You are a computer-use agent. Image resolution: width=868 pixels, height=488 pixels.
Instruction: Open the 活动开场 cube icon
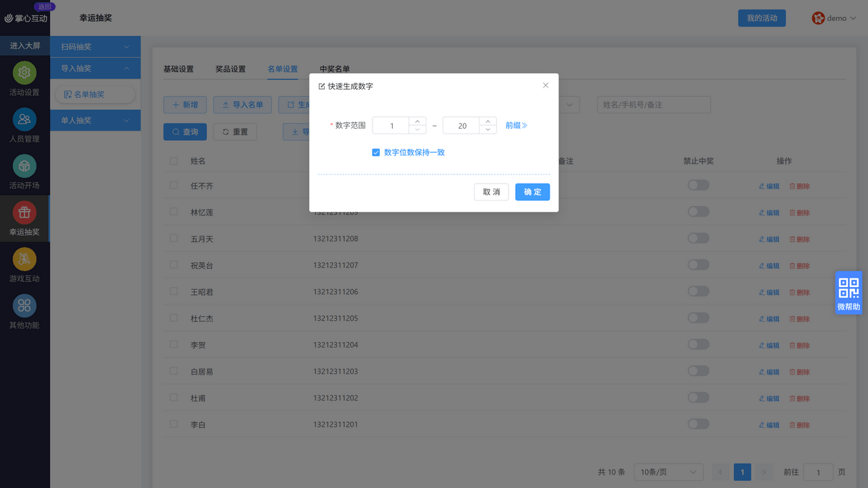[25, 166]
